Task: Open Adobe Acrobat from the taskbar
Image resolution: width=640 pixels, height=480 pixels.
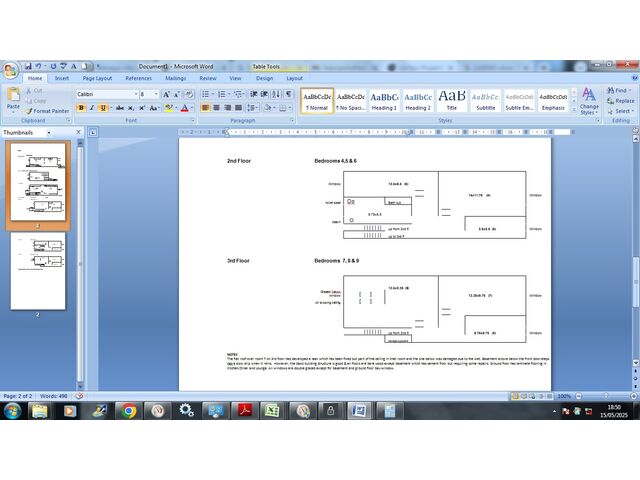Action: [244, 410]
